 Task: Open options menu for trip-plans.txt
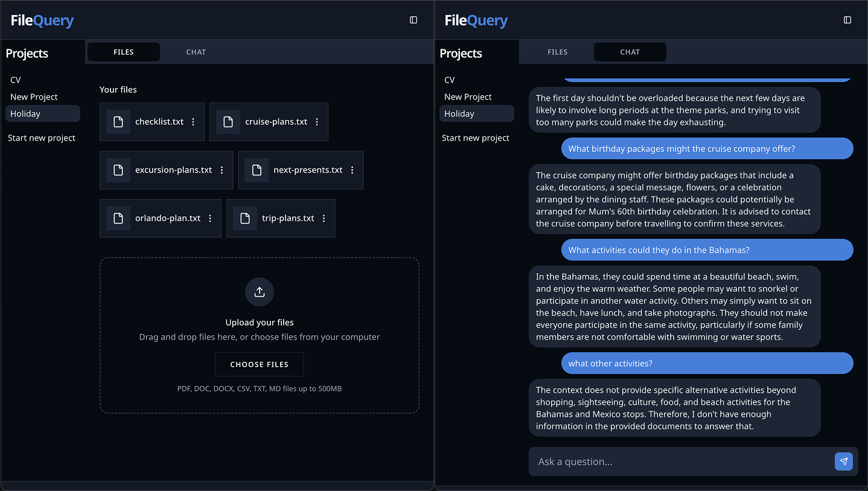point(324,218)
